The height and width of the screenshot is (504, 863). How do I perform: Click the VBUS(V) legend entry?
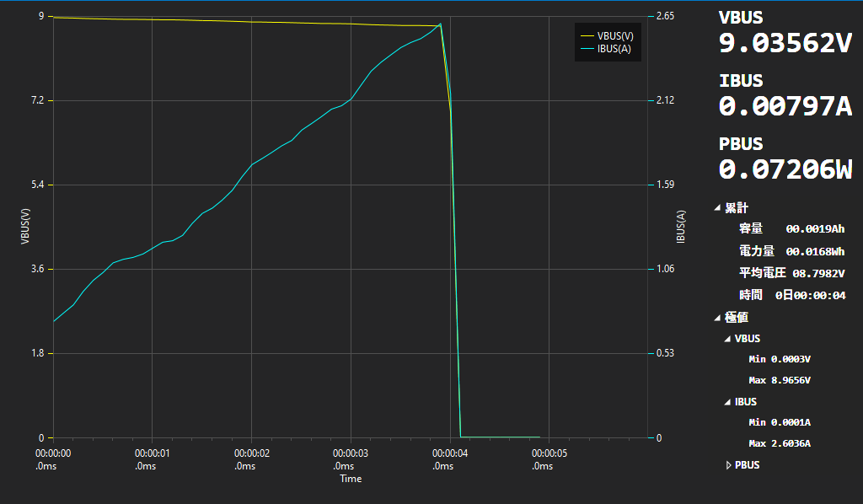(x=615, y=35)
